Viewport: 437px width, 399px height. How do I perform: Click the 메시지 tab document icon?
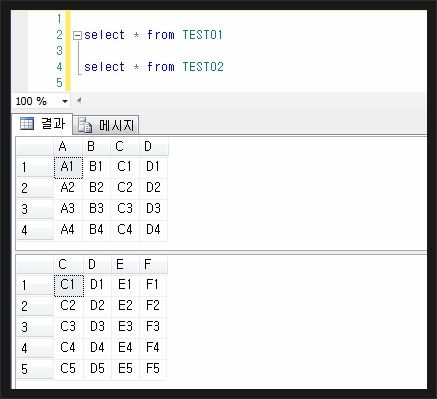85,125
